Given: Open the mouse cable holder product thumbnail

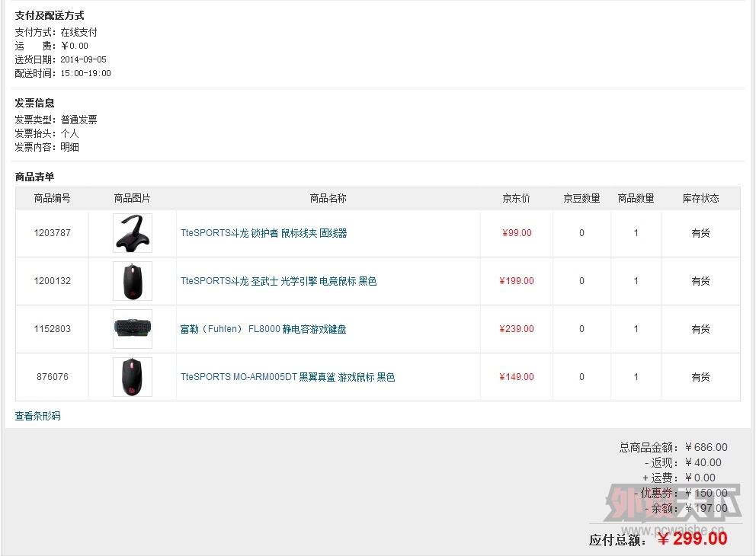Looking at the screenshot, I should click(x=132, y=233).
